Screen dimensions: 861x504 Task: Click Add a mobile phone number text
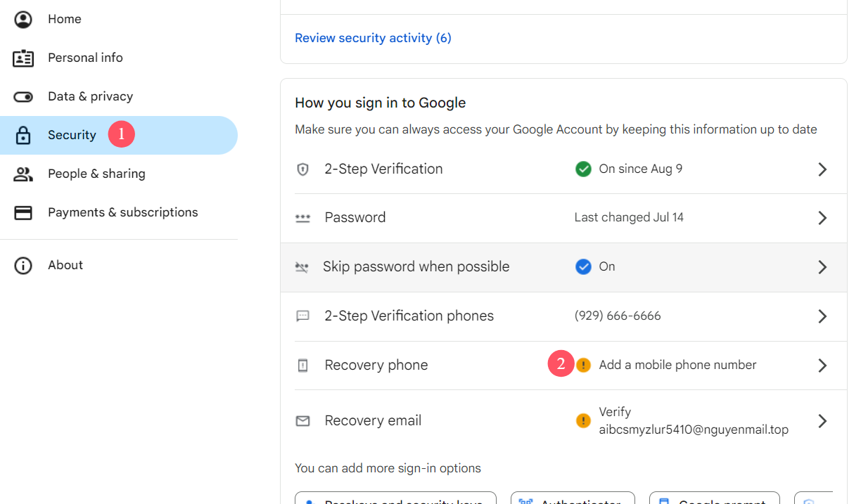point(677,365)
